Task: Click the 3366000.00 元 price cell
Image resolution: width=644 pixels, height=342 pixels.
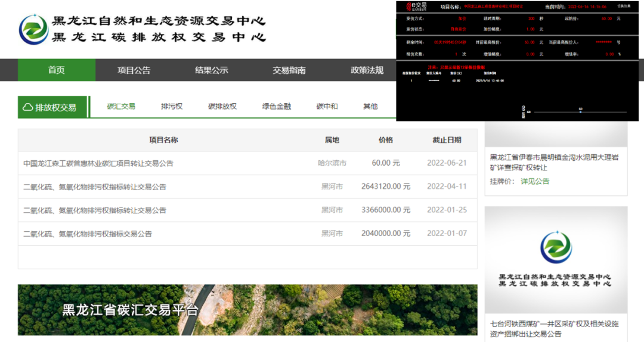Action: (x=386, y=210)
